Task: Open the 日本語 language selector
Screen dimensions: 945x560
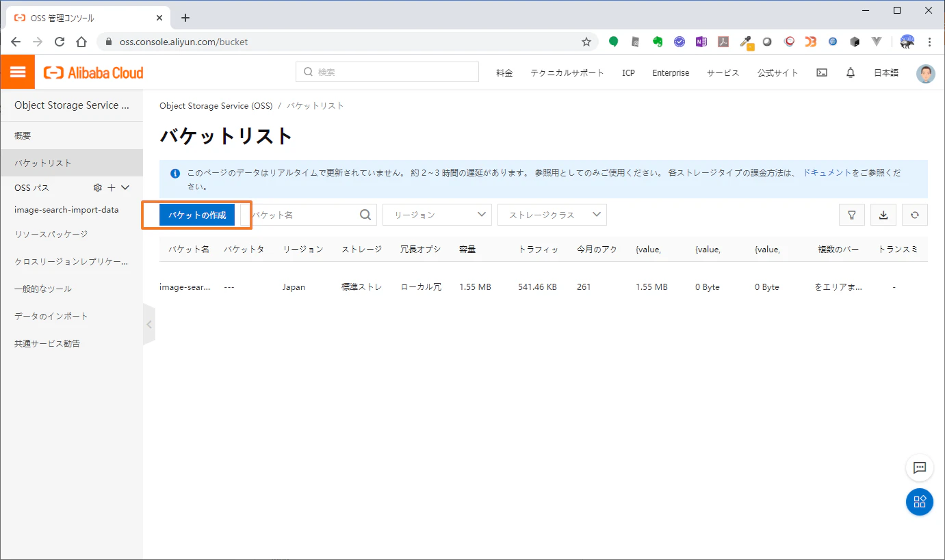Action: [x=886, y=72]
